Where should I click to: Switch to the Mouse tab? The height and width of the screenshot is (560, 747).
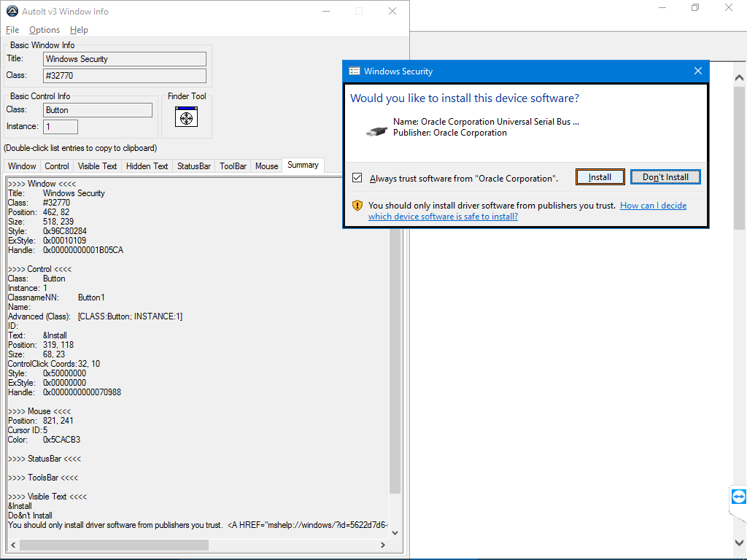[266, 166]
